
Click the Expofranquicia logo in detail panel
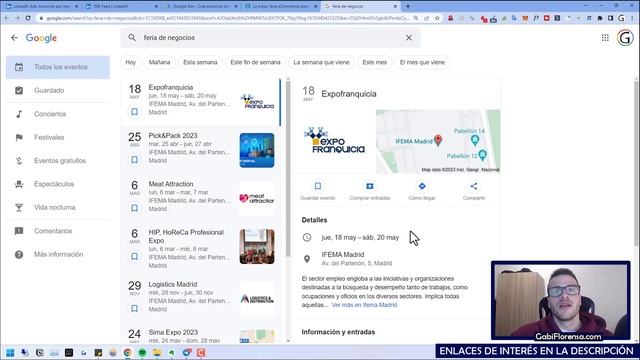pyautogui.click(x=334, y=140)
